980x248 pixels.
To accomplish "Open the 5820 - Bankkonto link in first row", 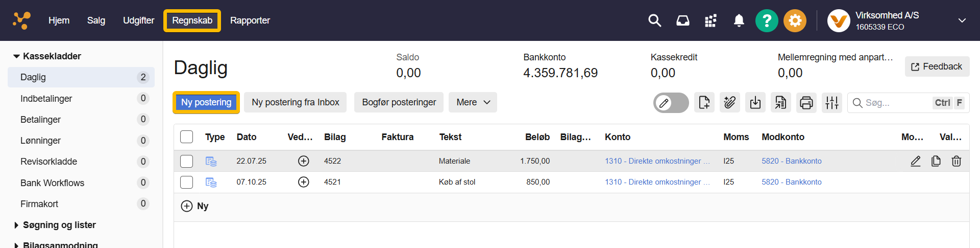I will pos(791,161).
